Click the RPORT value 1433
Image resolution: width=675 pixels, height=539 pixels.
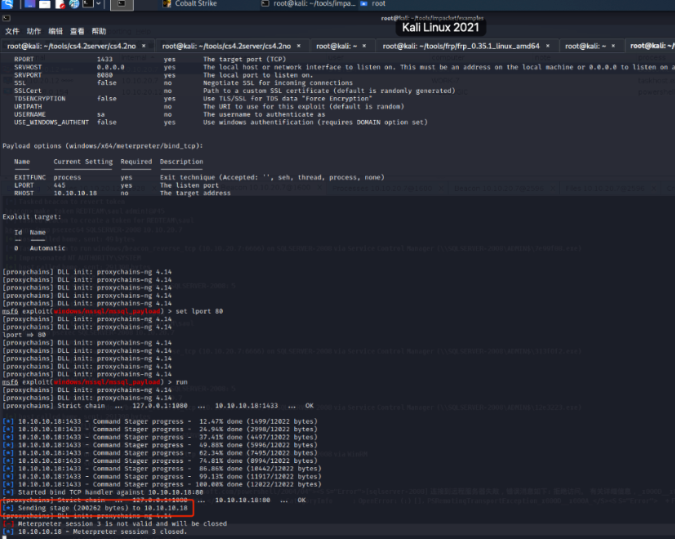click(105, 59)
